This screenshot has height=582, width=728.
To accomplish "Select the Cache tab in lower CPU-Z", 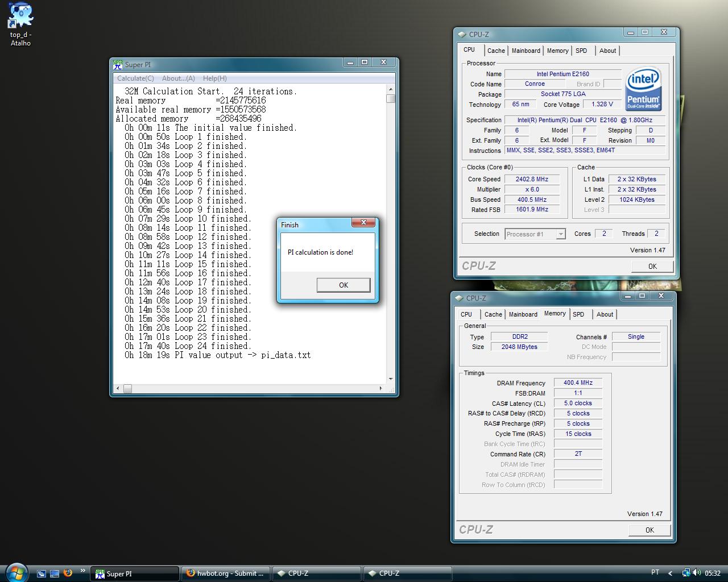I will (x=493, y=314).
